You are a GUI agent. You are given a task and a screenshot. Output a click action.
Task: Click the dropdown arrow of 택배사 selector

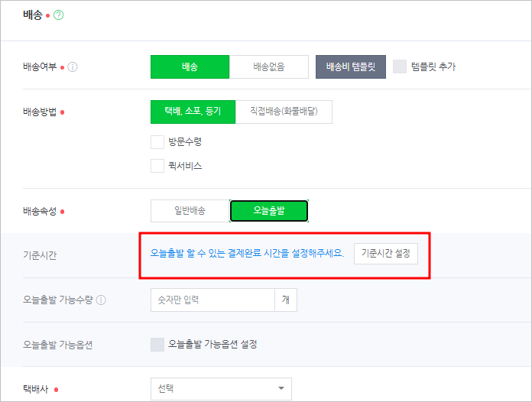click(x=281, y=388)
